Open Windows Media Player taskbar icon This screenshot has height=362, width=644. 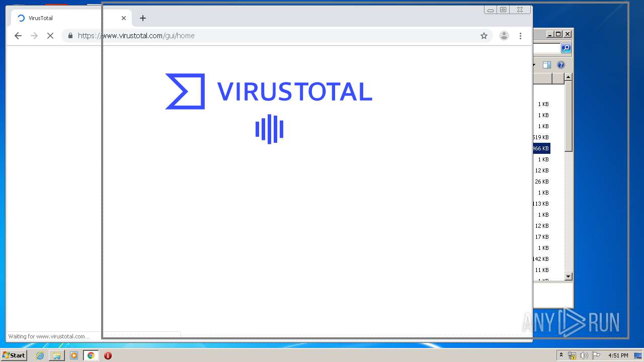tap(74, 355)
